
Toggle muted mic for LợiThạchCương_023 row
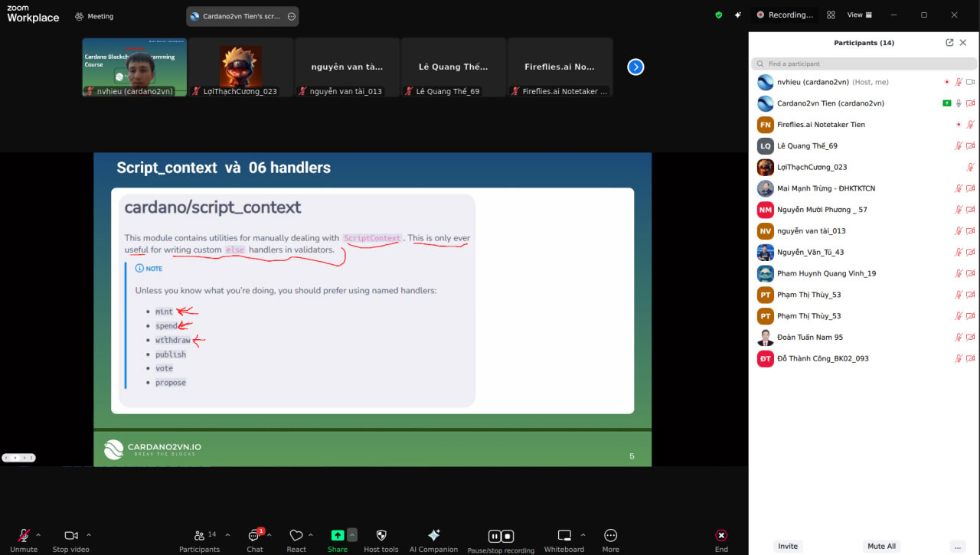(x=970, y=167)
